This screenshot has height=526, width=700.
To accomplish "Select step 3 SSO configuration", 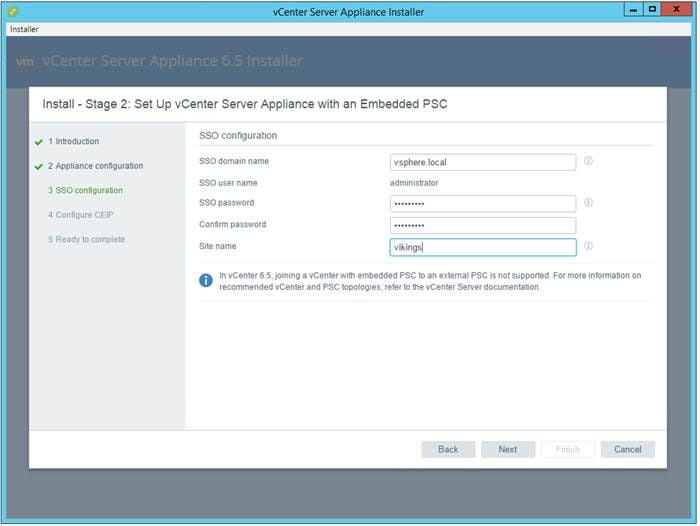I will tap(85, 190).
